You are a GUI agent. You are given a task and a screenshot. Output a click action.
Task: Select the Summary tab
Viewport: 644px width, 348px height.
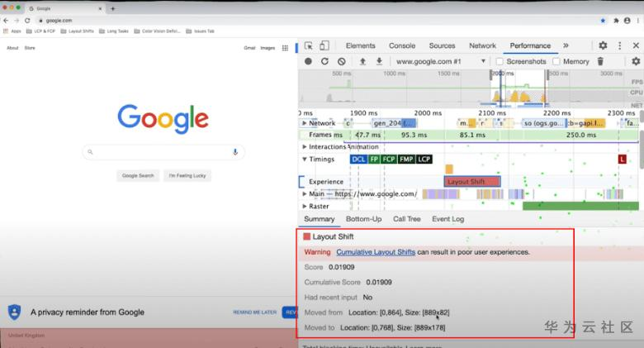[x=320, y=219]
